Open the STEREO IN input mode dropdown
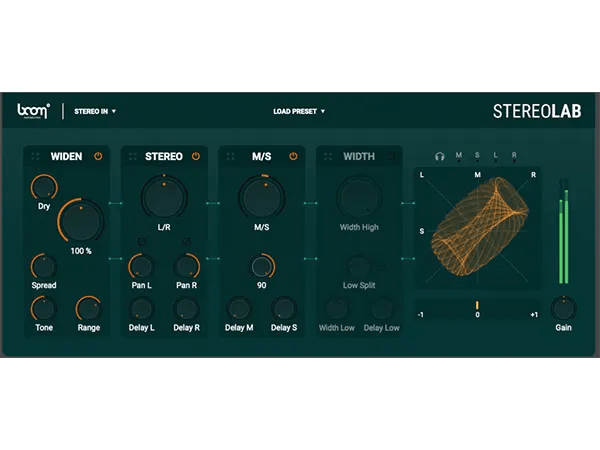 click(x=95, y=111)
